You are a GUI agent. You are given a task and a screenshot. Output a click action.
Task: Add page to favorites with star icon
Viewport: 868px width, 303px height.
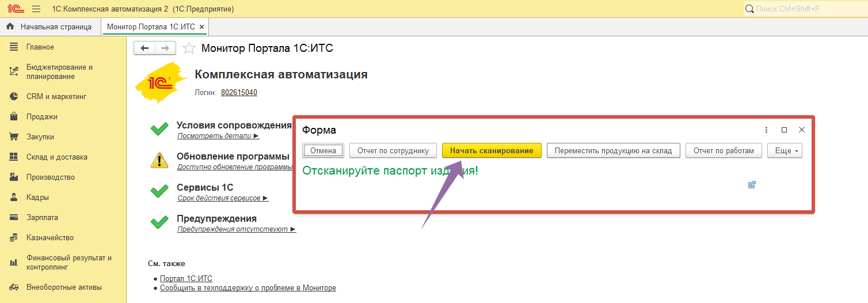point(189,48)
